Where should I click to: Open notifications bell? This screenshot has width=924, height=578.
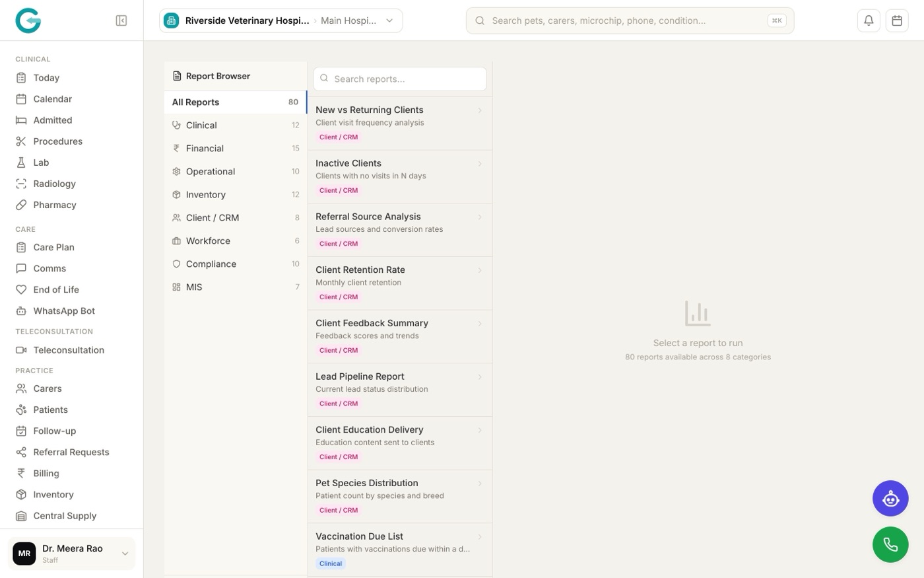[x=869, y=20]
